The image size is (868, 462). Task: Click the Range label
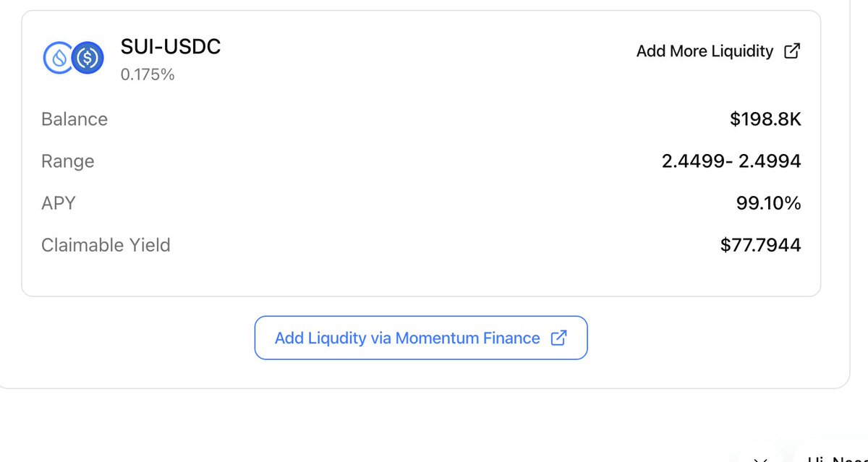[x=68, y=161]
